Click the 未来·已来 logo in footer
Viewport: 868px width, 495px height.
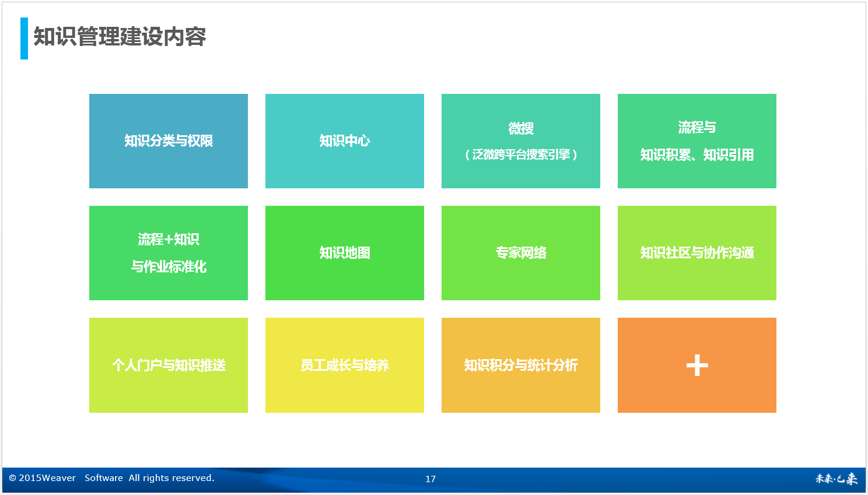836,479
